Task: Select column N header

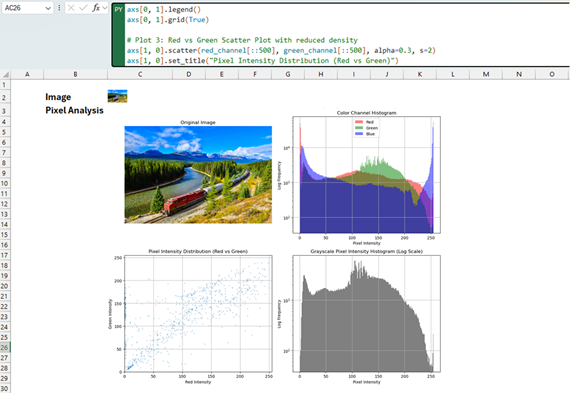Action: (x=519, y=74)
